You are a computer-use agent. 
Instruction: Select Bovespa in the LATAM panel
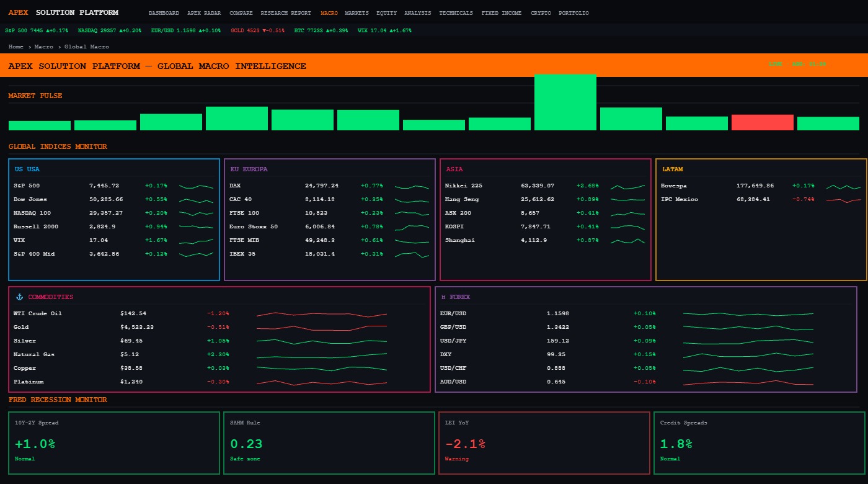674,186
